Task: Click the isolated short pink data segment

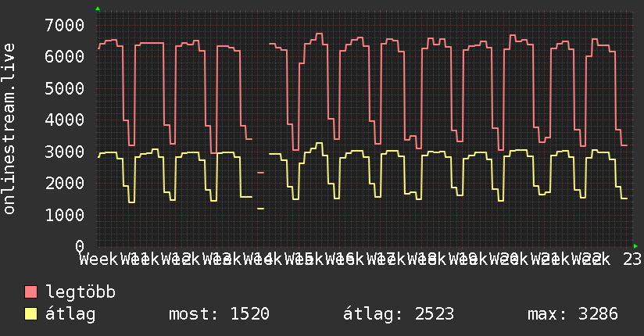Action: click(260, 173)
